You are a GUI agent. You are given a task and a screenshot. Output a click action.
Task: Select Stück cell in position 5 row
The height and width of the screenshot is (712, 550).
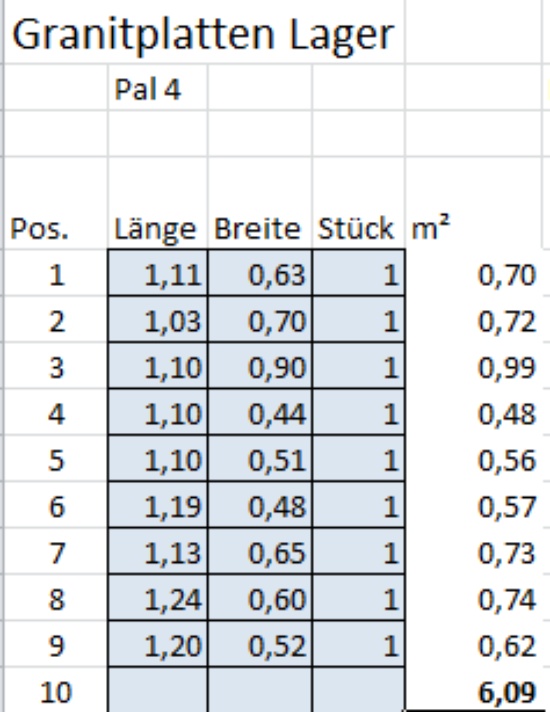(358, 459)
